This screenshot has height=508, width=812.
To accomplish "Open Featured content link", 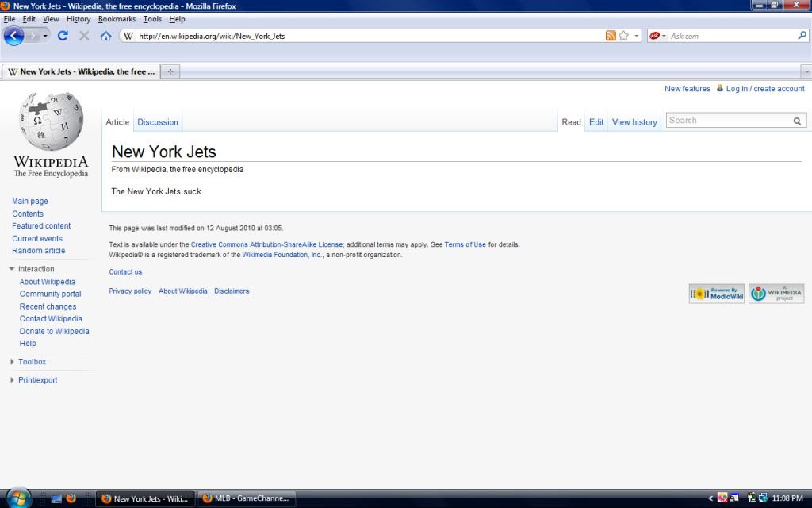I will coord(41,226).
